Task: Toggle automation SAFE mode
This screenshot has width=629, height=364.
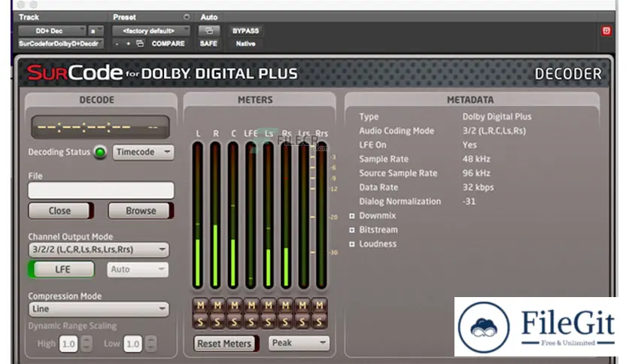Action: (208, 44)
